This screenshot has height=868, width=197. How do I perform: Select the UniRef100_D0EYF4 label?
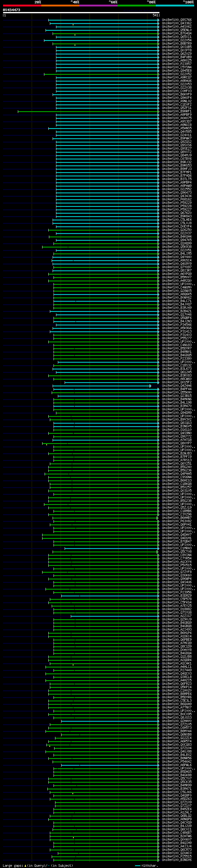[x=177, y=226]
